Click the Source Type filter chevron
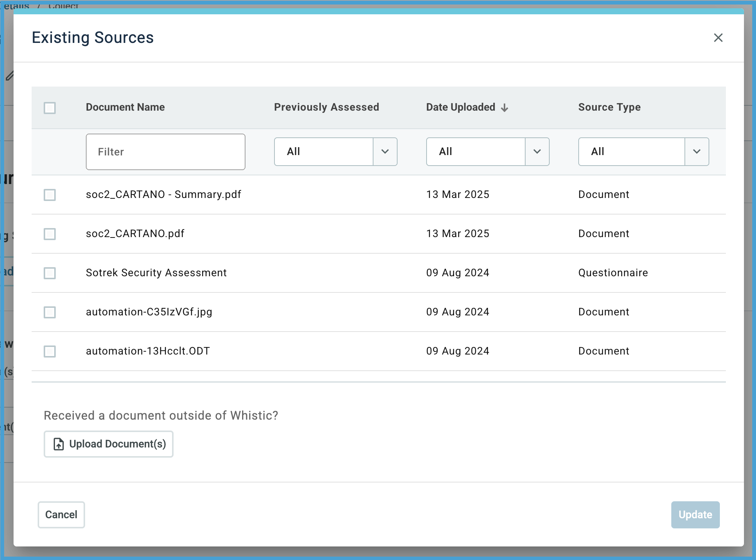 (x=697, y=152)
